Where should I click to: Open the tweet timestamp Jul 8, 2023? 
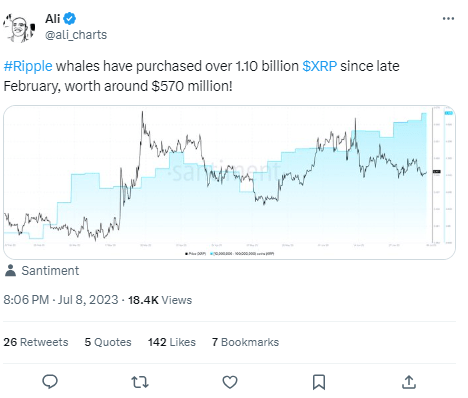coord(61,300)
